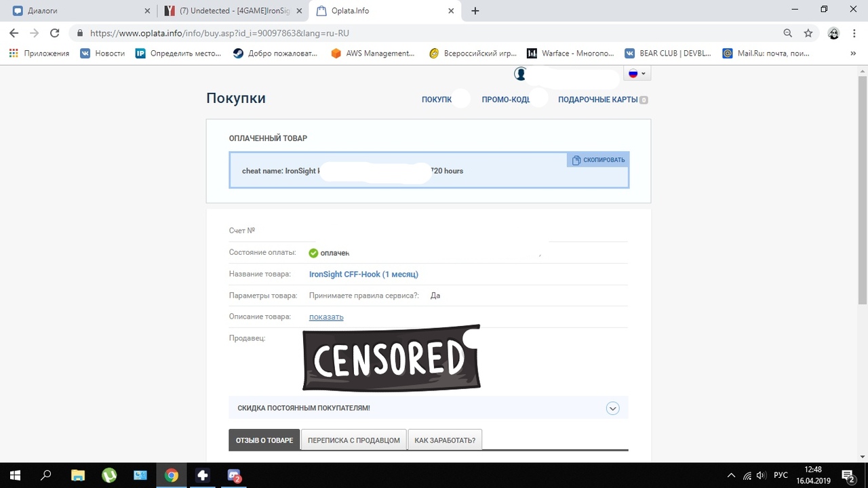Click the padlock site info icon
The width and height of the screenshot is (868, 488).
coord(80,33)
